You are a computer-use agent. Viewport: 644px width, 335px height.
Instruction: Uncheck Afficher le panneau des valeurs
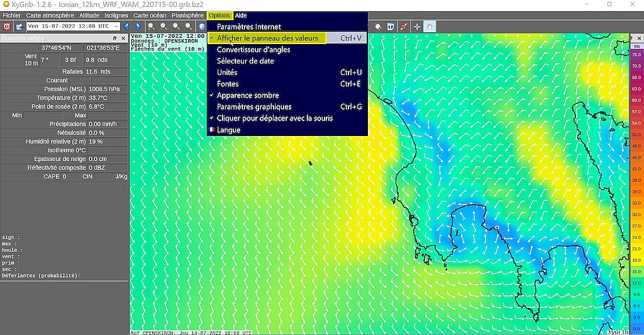267,38
